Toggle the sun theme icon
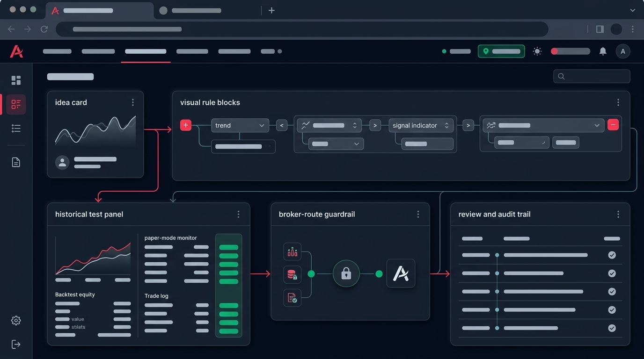 tap(537, 51)
